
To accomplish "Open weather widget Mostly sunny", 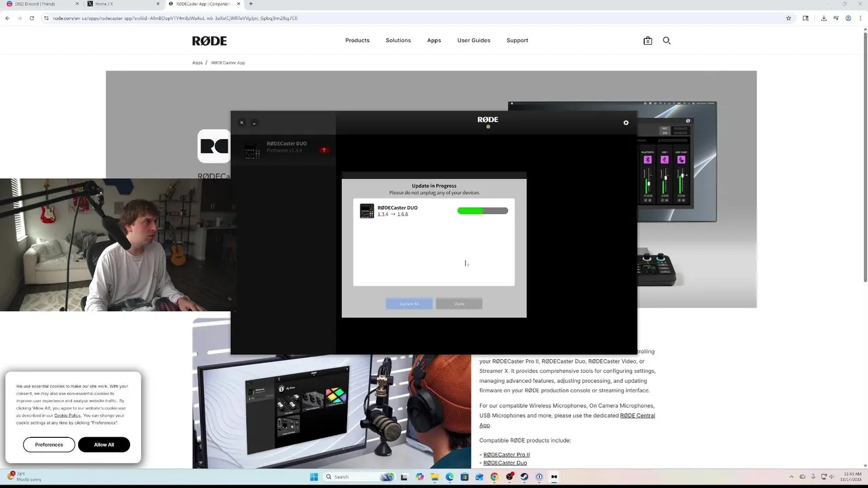I will click(24, 476).
